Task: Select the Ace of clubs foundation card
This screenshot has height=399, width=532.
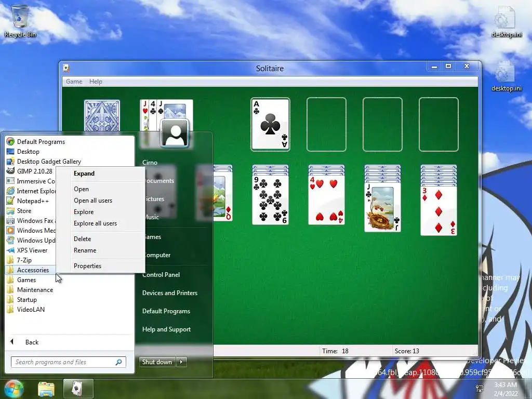Action: click(x=270, y=125)
